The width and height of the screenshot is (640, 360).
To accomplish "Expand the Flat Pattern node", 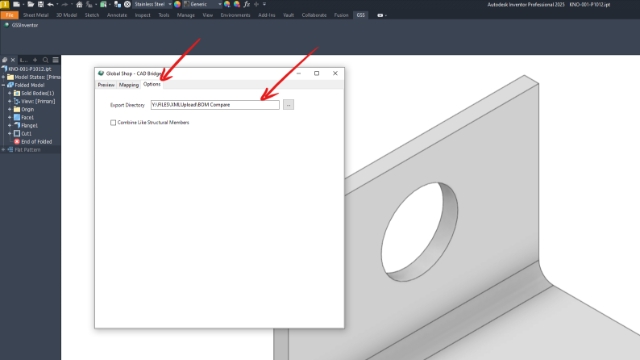I will click(3, 150).
